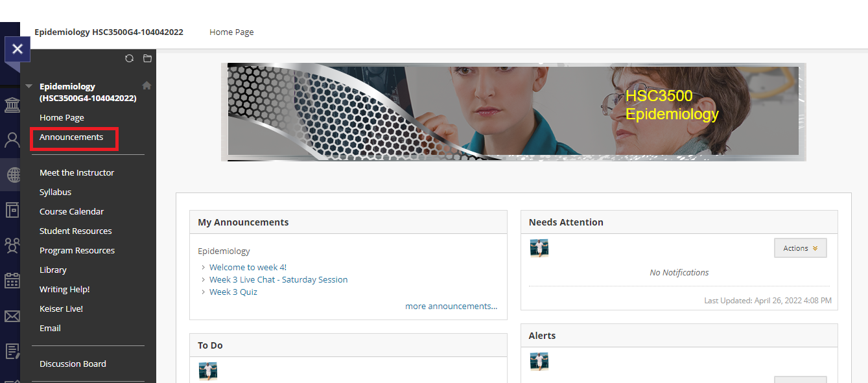Image resolution: width=868 pixels, height=383 pixels.
Task: Click the HSC3500 Epidemiology banner image
Action: point(513,111)
